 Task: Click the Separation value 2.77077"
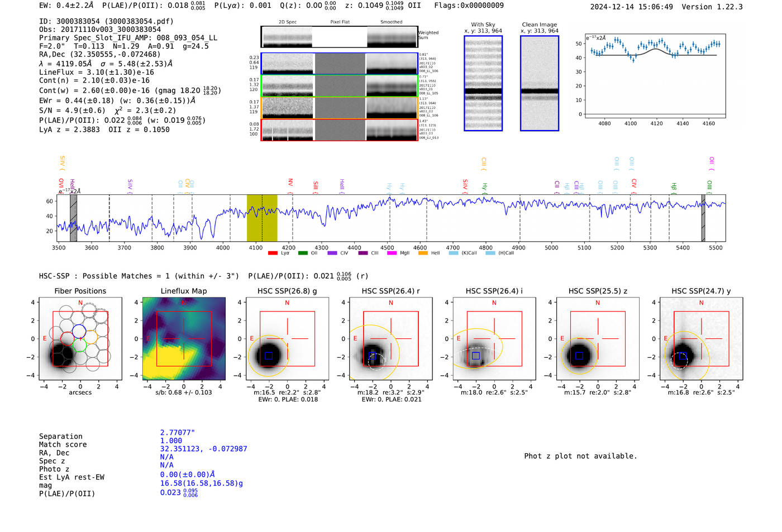click(x=178, y=433)
